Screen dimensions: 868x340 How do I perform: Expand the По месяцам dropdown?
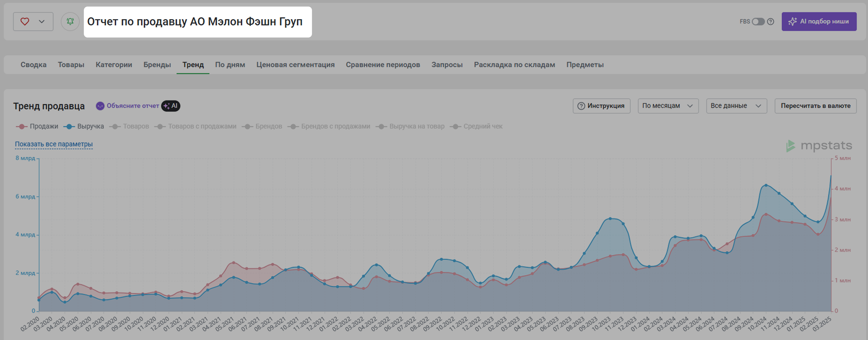[x=668, y=106]
